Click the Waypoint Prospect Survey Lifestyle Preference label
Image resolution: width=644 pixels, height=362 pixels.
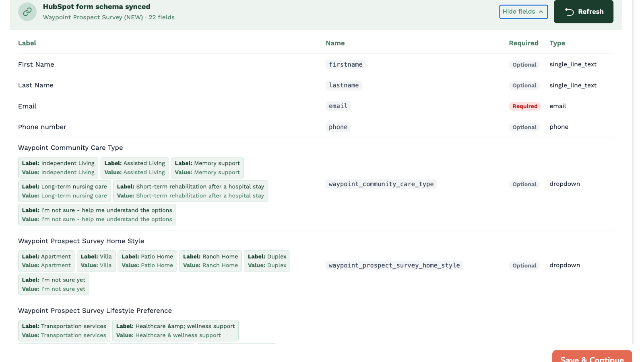pos(95,311)
